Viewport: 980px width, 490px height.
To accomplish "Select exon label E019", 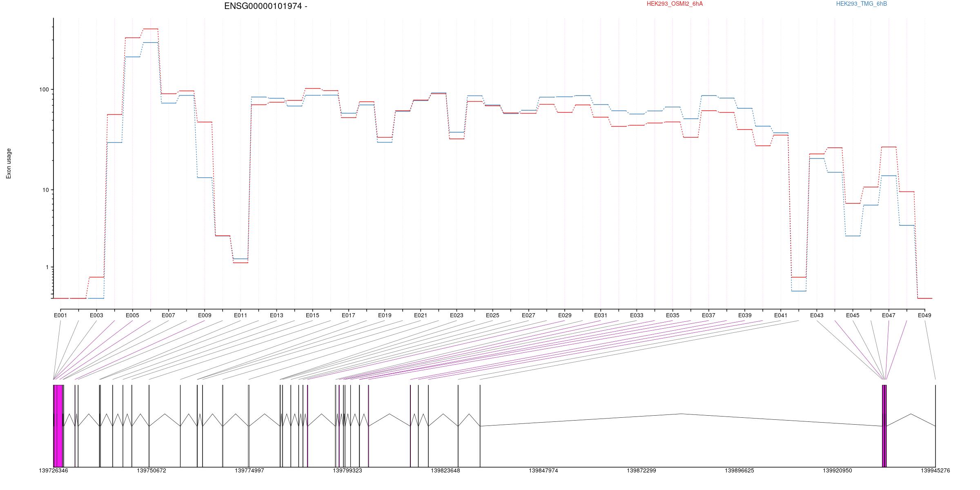I will point(385,315).
